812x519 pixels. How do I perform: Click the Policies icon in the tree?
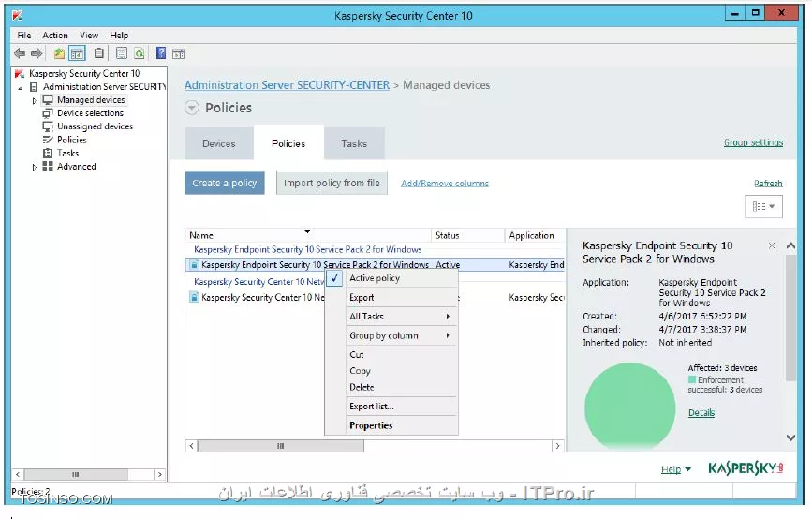48,140
